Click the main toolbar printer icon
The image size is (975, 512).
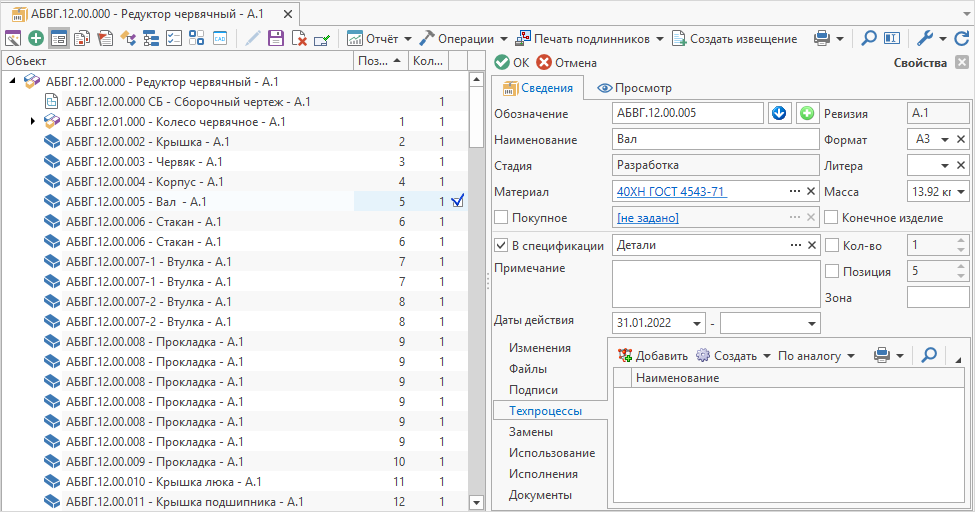click(x=821, y=39)
